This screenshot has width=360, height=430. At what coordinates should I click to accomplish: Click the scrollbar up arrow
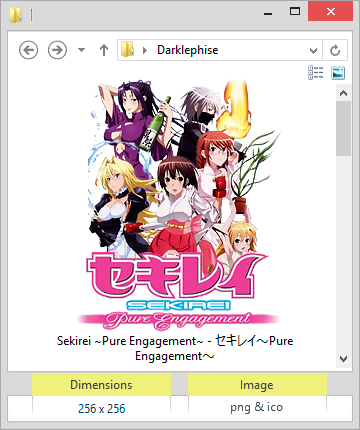343,94
